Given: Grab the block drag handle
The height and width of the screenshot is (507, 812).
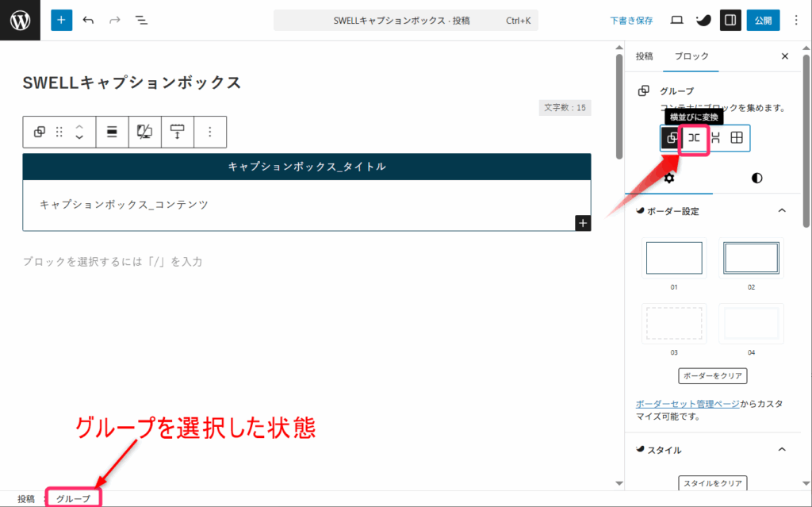Looking at the screenshot, I should click(x=59, y=133).
